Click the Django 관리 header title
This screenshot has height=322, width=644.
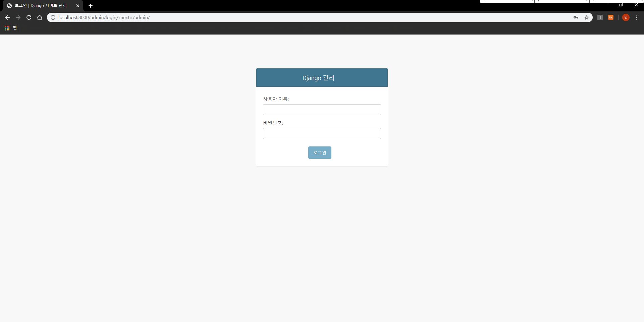(318, 78)
